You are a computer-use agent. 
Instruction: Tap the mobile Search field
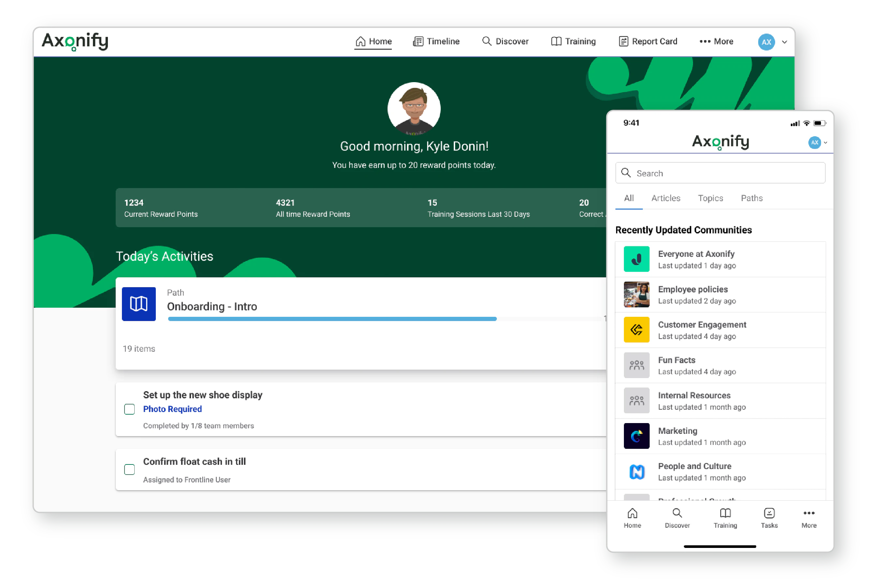pos(719,173)
